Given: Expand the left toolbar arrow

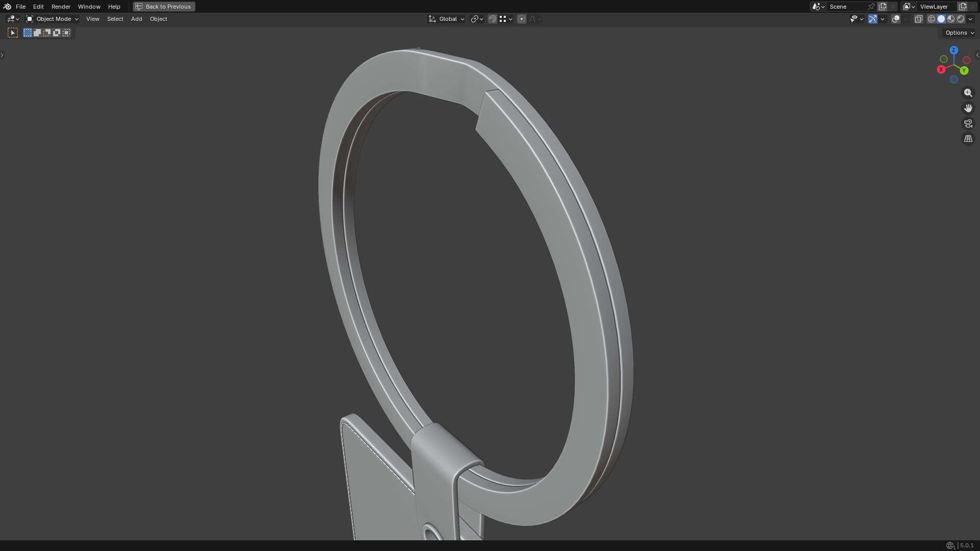Looking at the screenshot, I should [2, 55].
